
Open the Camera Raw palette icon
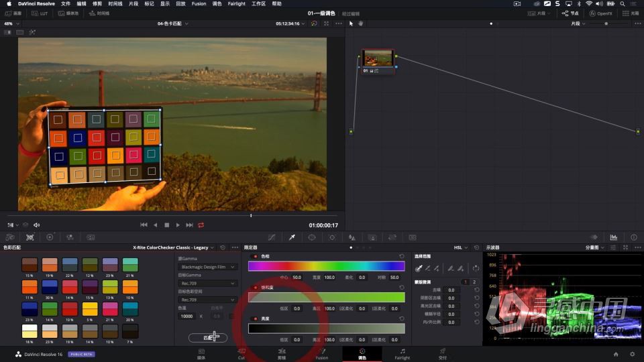pyautogui.click(x=10, y=237)
